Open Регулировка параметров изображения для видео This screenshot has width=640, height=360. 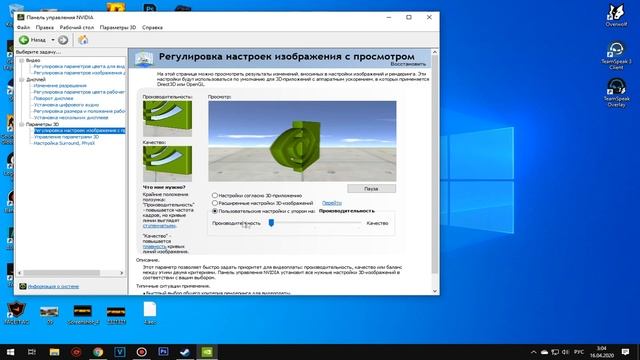click(79, 73)
